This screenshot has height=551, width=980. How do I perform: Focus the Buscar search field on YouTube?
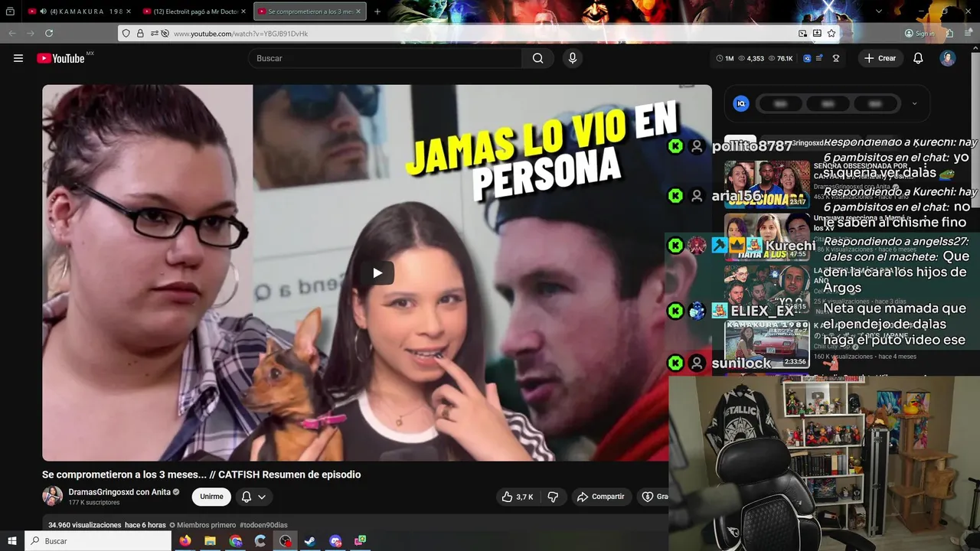pos(385,58)
